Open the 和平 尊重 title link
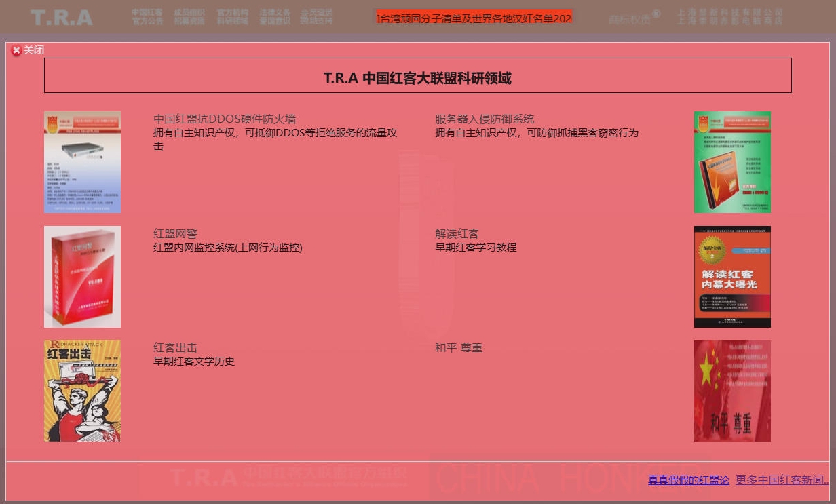 click(x=458, y=348)
